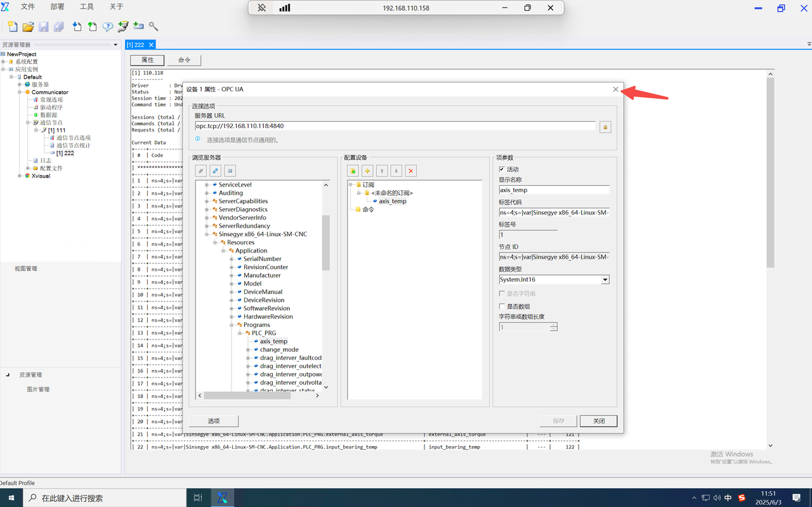Delete selected item with red X icon
812x507 pixels.
point(411,171)
